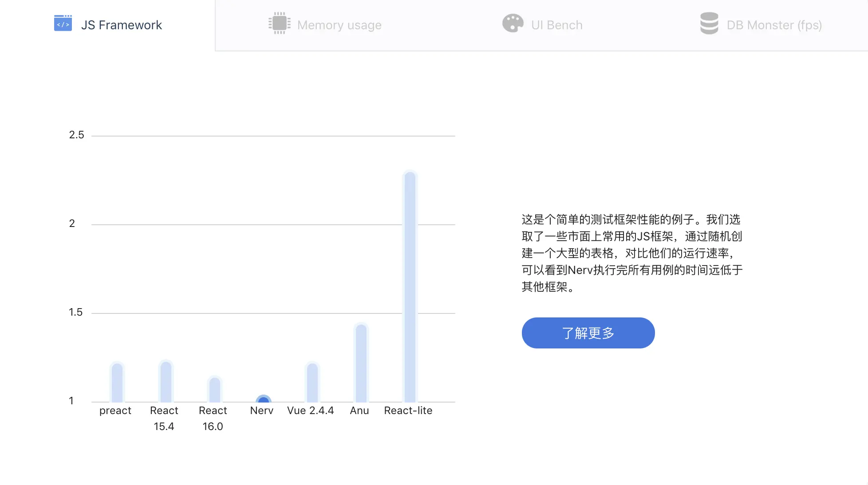Switch to the Memory usage tab
868x485 pixels.
coord(325,25)
